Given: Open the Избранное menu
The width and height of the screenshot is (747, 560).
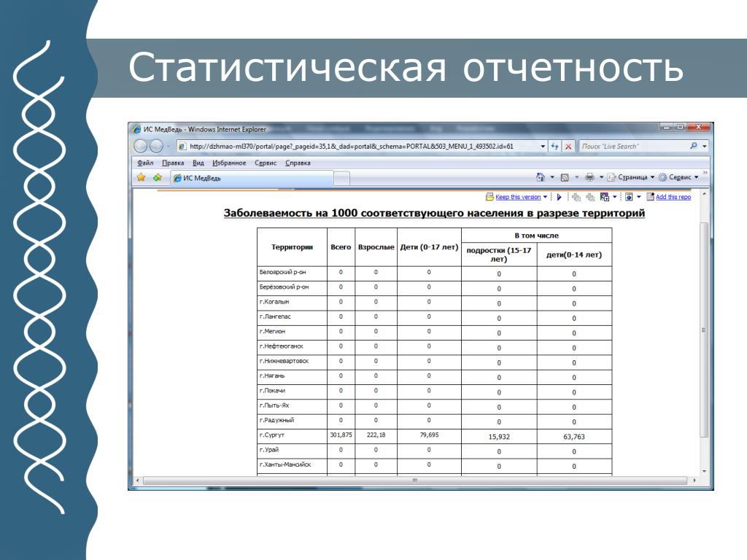Looking at the screenshot, I should [229, 163].
